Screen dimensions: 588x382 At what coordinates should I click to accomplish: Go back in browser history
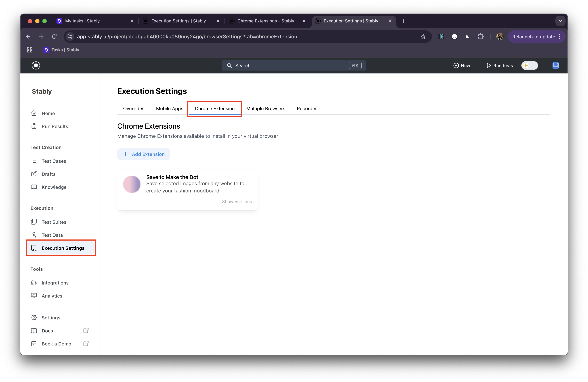(28, 37)
